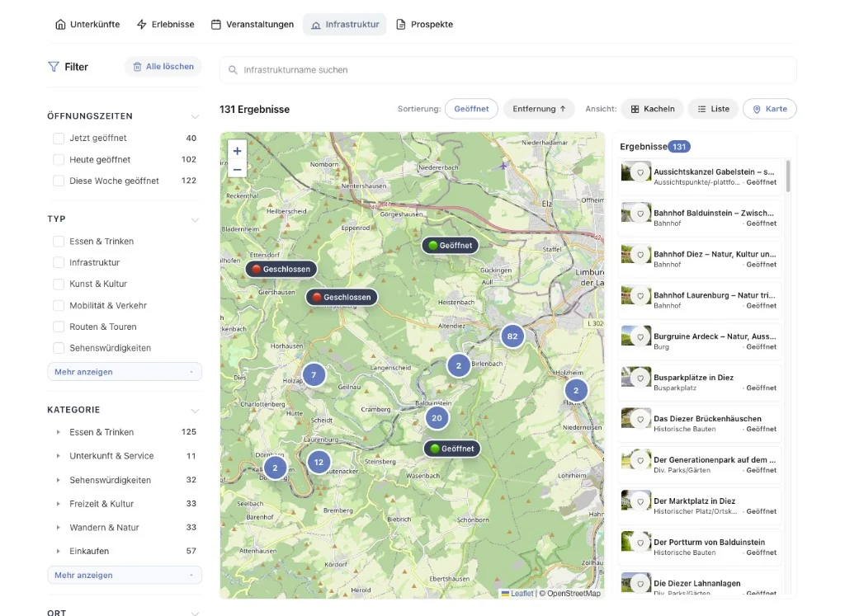Open the Infrastruktur tab
The height and width of the screenshot is (616, 845).
click(345, 24)
